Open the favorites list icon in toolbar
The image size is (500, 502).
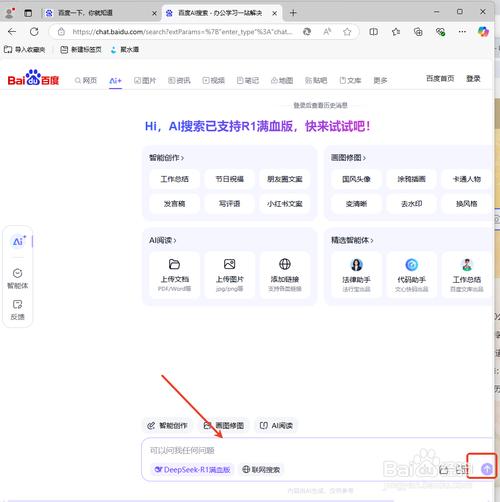coord(396,32)
